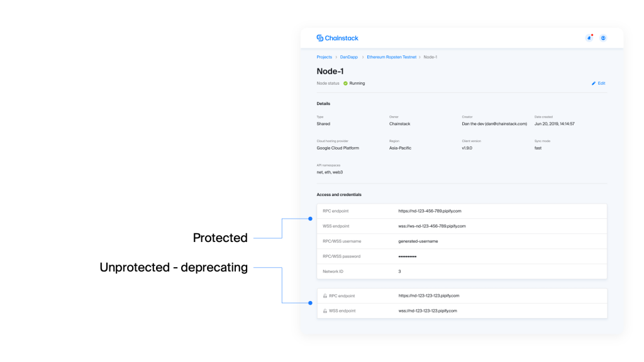Click the Network ID value 3
644x362 pixels.
coord(399,271)
